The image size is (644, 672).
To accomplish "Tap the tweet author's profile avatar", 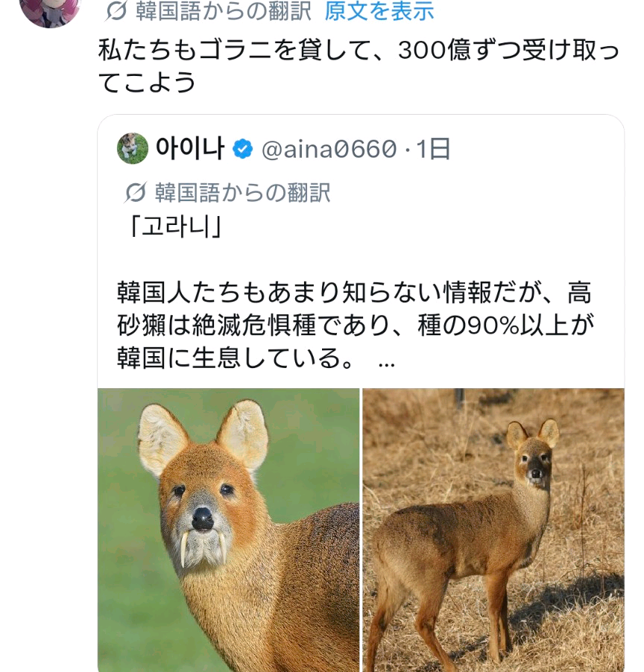I will [x=50, y=9].
